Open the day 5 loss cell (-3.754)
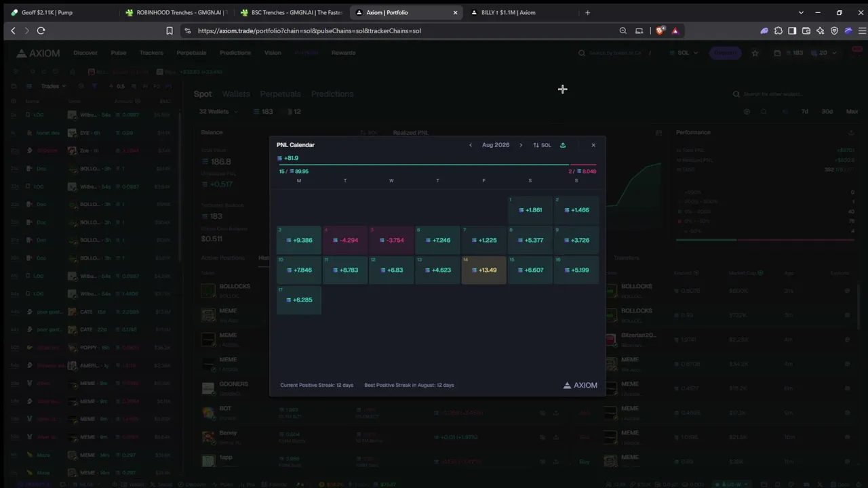This screenshot has height=488, width=868. [x=391, y=240]
